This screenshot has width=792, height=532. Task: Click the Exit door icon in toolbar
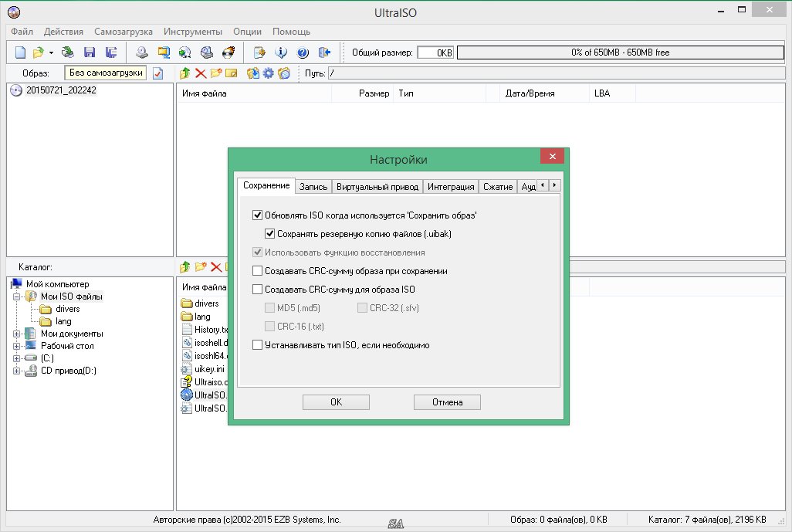click(324, 52)
